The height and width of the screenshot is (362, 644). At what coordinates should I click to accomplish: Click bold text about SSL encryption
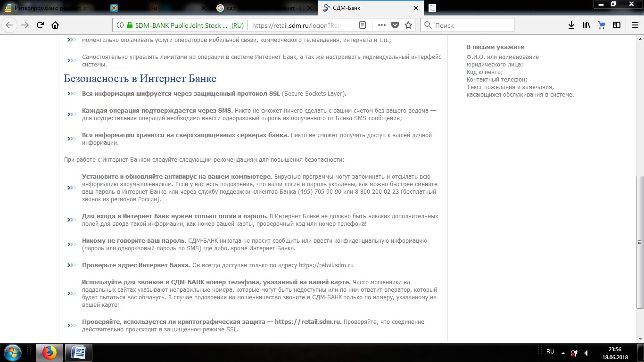(x=181, y=93)
